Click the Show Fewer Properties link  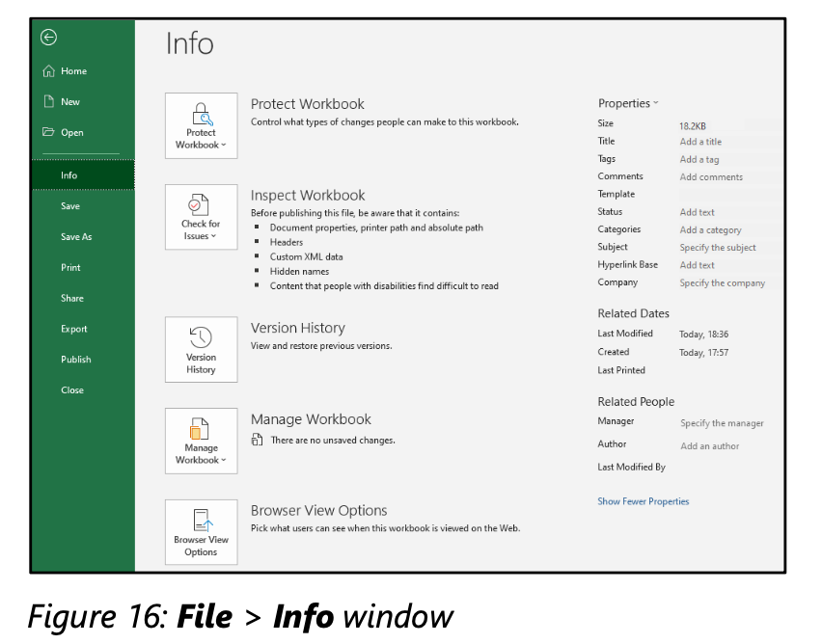click(x=643, y=501)
